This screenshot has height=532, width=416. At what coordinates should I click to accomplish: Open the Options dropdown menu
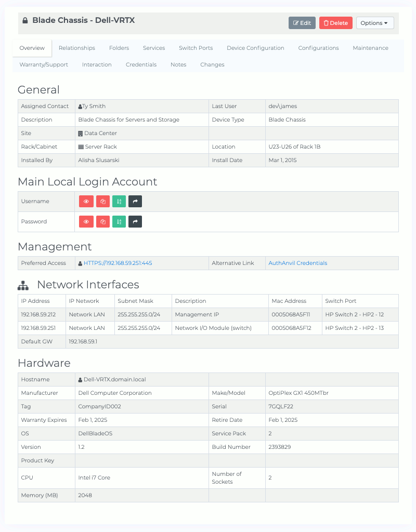click(x=374, y=23)
